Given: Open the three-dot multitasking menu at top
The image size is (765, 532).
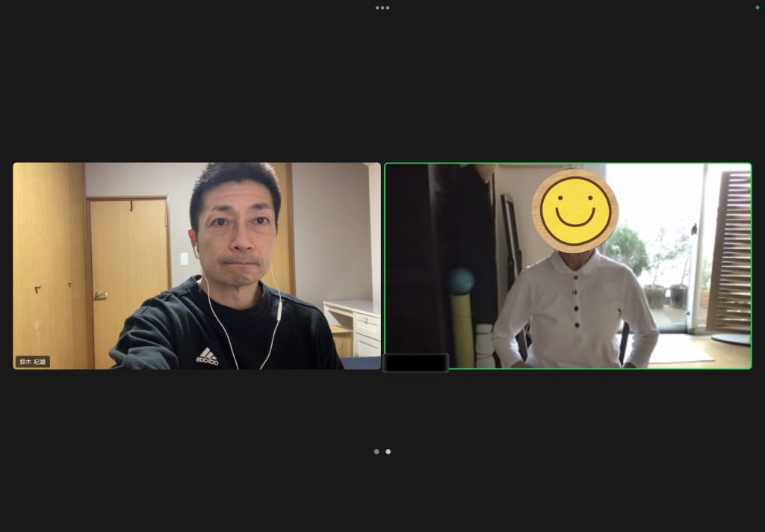Looking at the screenshot, I should click(x=382, y=8).
